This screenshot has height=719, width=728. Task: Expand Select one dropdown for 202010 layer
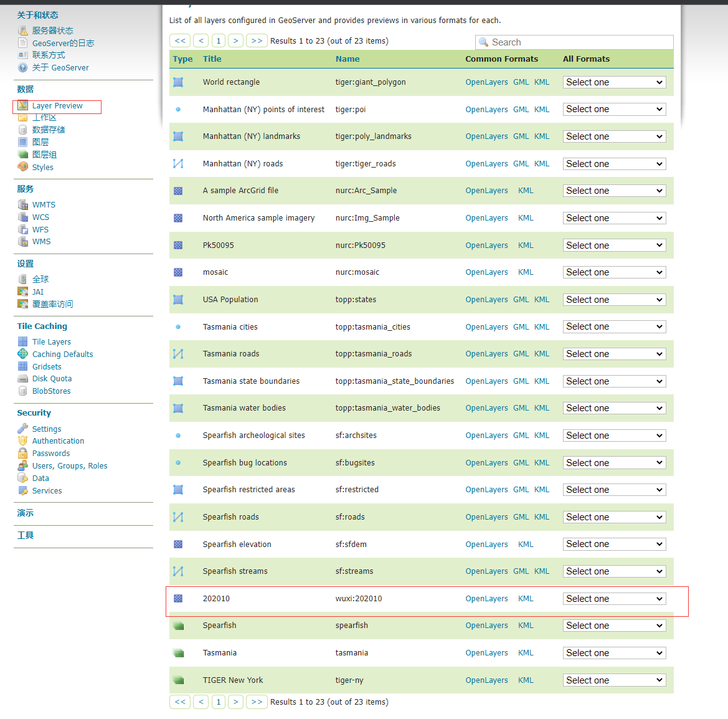pyautogui.click(x=614, y=599)
